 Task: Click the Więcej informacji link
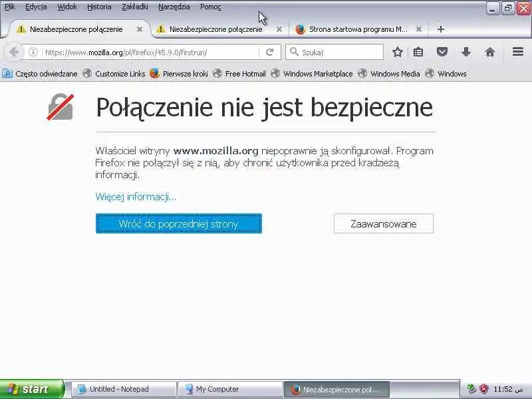point(136,197)
